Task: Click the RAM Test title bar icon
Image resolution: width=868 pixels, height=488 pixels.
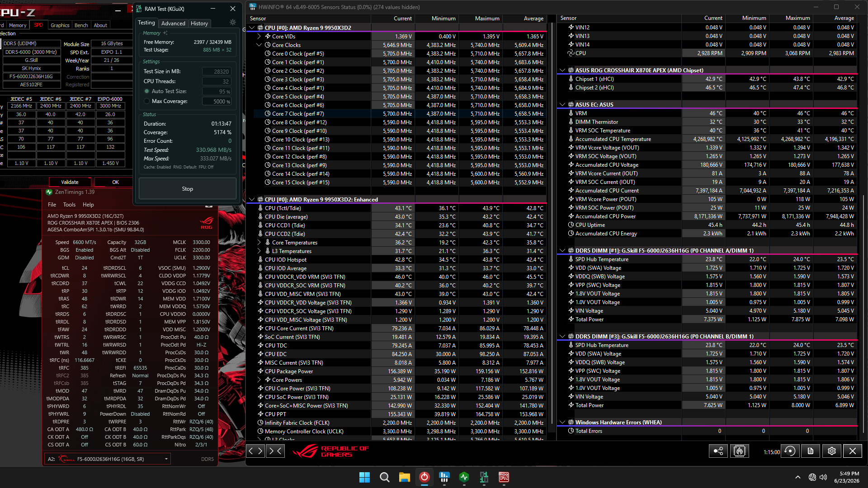Action: coord(139,9)
